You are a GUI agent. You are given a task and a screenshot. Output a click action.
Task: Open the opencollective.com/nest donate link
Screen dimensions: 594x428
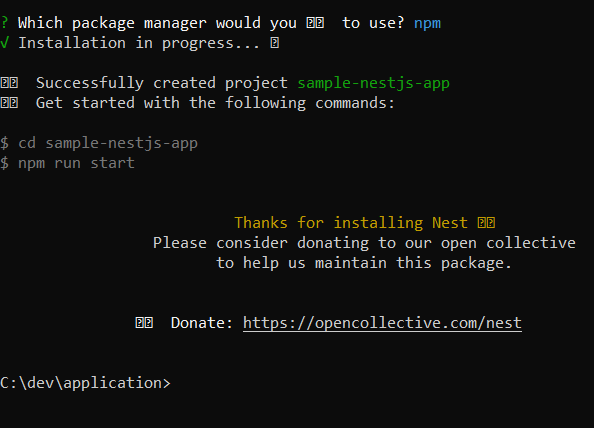[382, 323]
